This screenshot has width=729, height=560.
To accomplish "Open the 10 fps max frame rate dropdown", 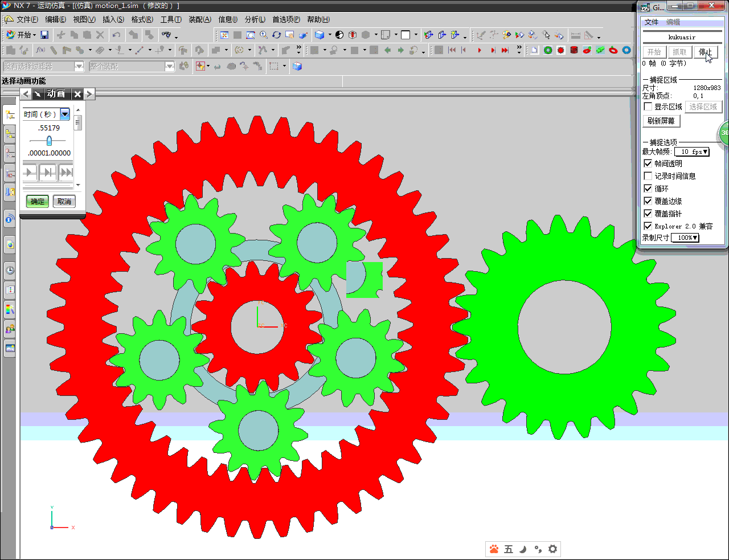I will tap(691, 152).
